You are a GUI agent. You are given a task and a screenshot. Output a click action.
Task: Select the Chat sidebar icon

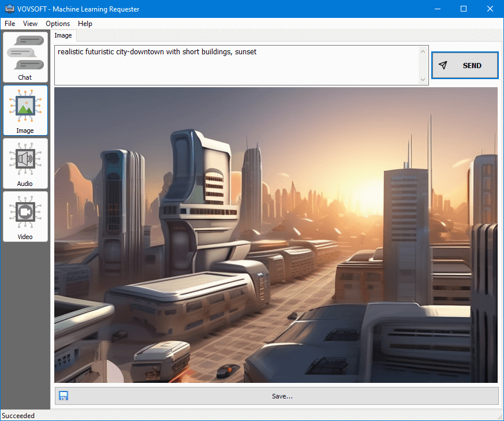coord(25,57)
